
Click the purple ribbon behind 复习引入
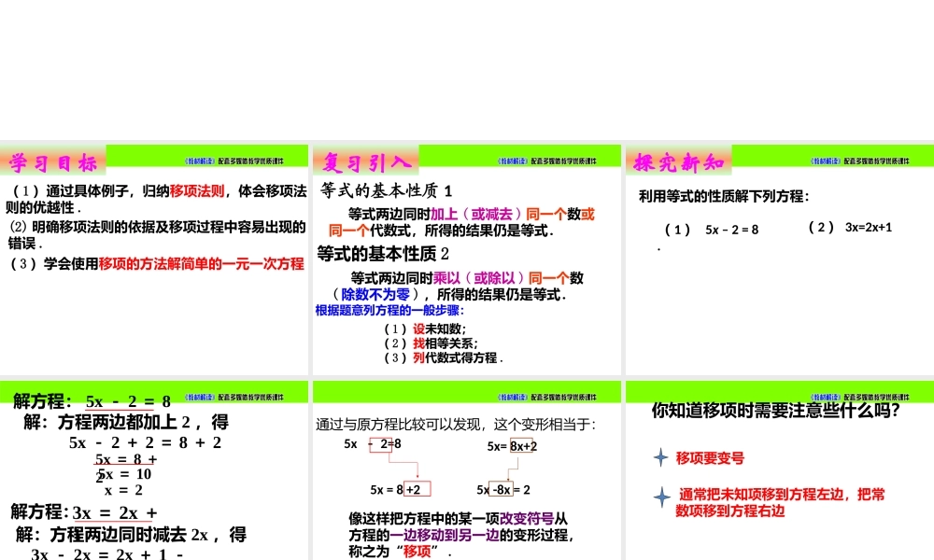click(363, 160)
